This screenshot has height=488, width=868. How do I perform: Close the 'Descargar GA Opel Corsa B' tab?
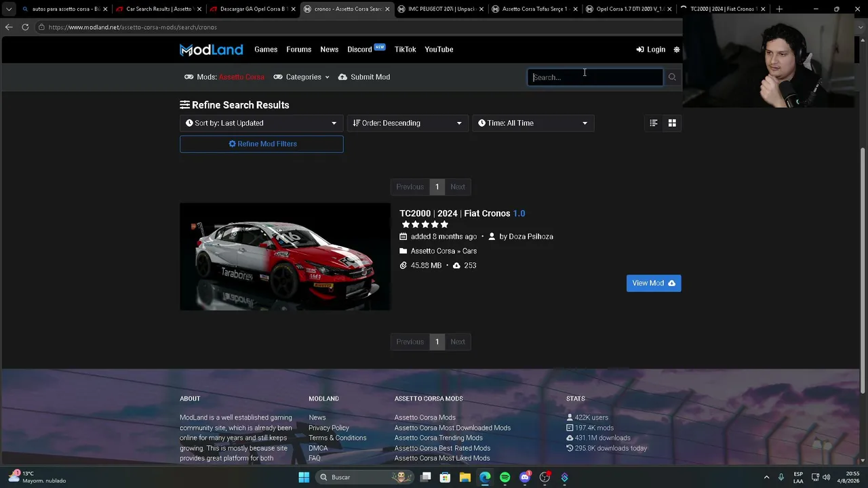click(294, 9)
